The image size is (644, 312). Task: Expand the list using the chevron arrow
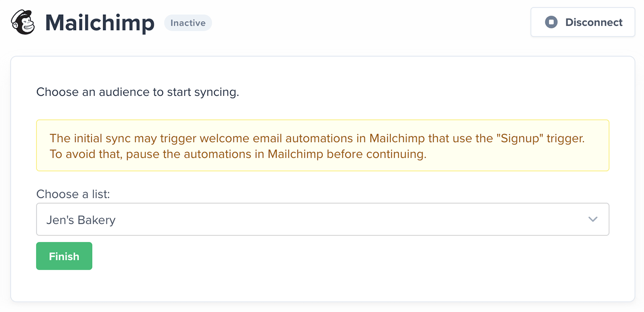[593, 219]
